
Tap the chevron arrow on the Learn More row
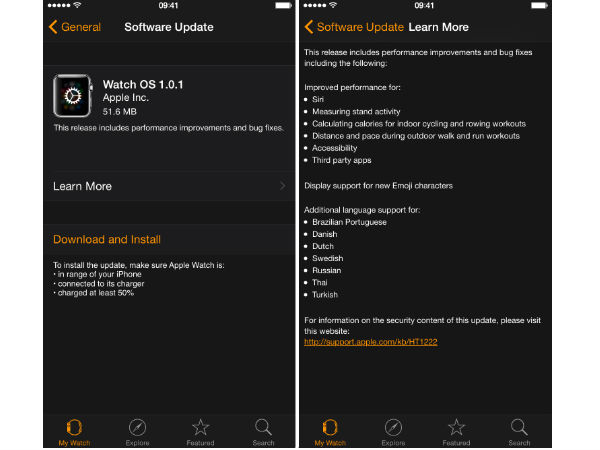click(x=283, y=186)
